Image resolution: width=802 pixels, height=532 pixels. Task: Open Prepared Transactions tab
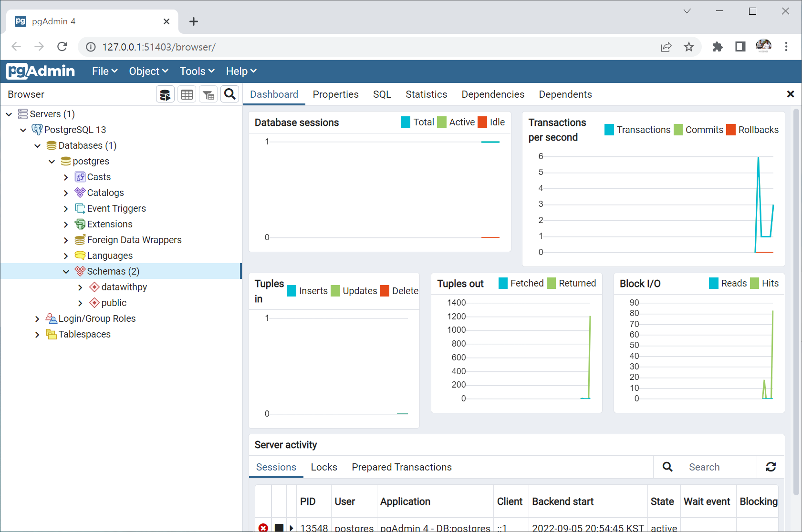pyautogui.click(x=402, y=467)
